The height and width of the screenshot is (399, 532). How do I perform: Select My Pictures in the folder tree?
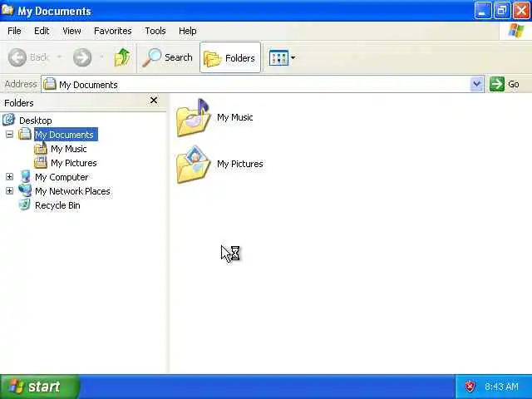tap(74, 163)
